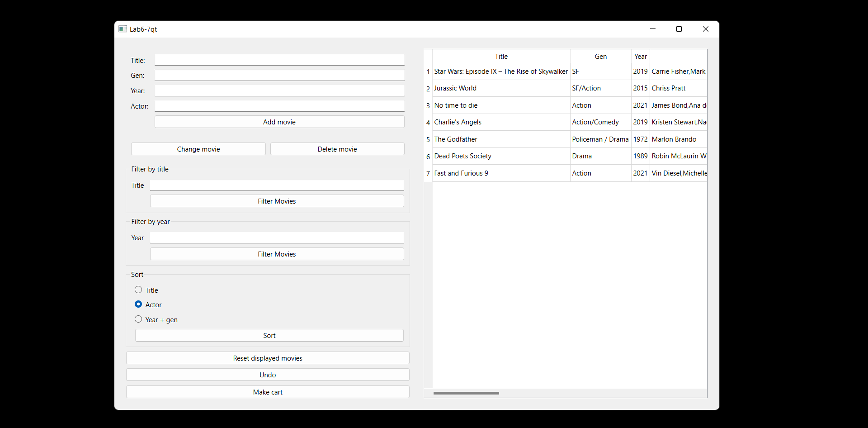
Task: Select row header 4 in table
Action: click(x=428, y=123)
